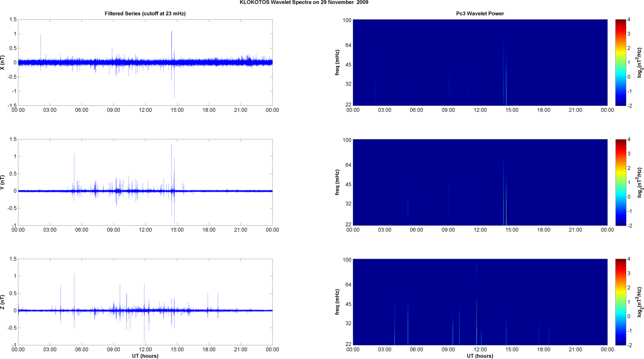Click the Pc3 Wavelet Power heading

click(x=480, y=13)
